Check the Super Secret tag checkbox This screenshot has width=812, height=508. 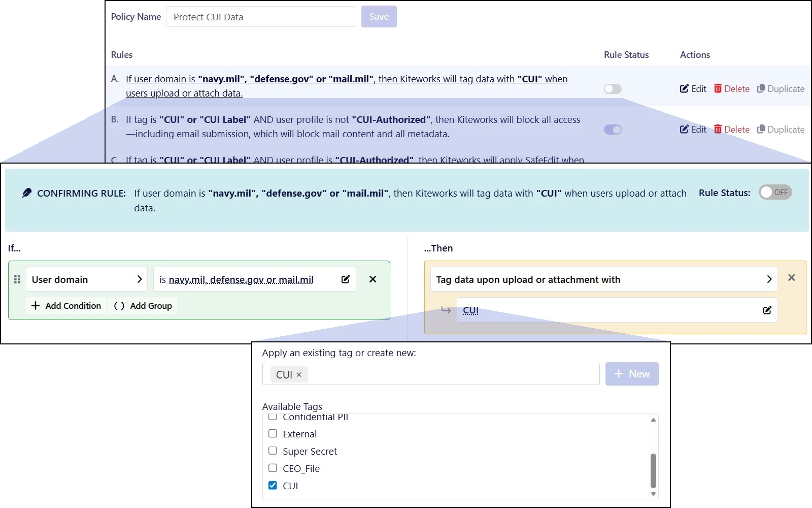[273, 451]
